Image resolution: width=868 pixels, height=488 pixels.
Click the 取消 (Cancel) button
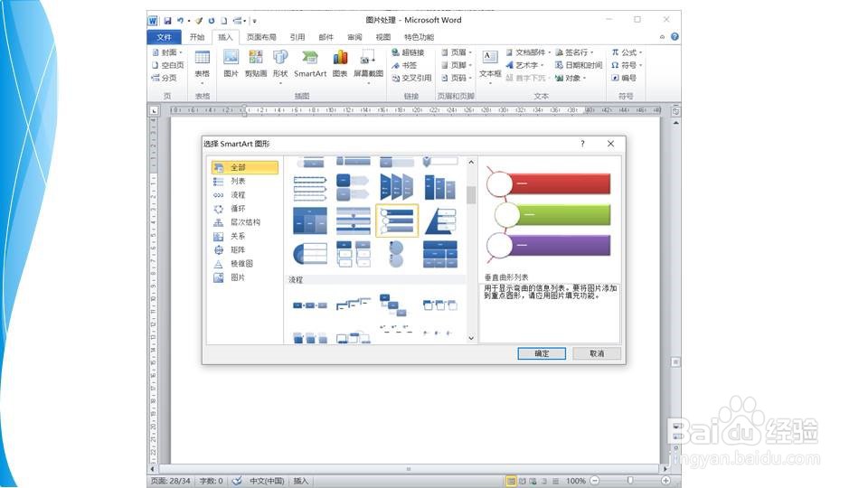(597, 353)
